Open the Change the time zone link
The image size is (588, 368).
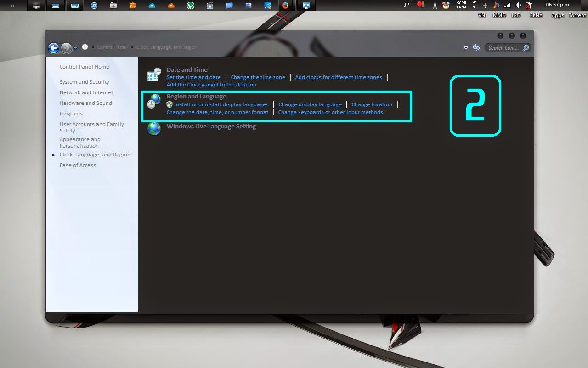[258, 77]
